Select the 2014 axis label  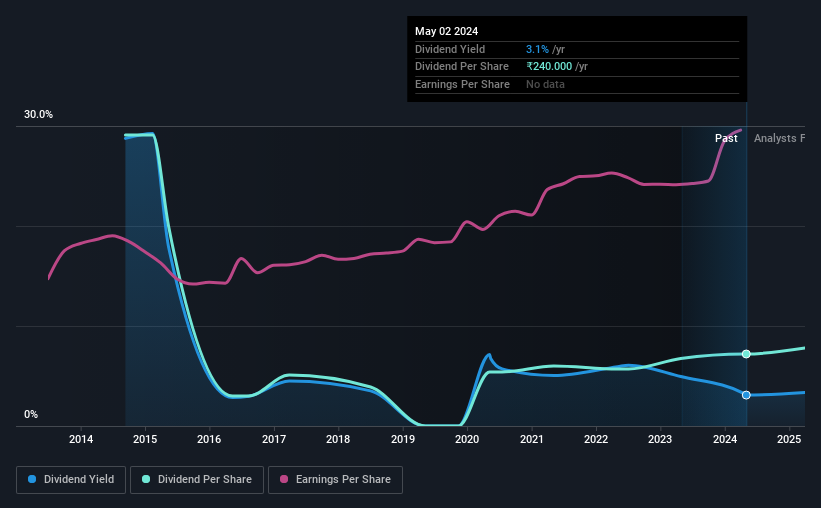pos(81,439)
